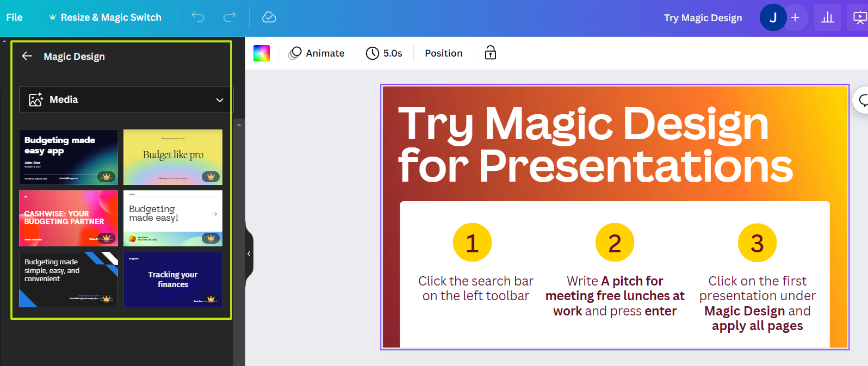Open the rainbow background color swatch
Screen dimensions: 868x366
click(x=262, y=53)
